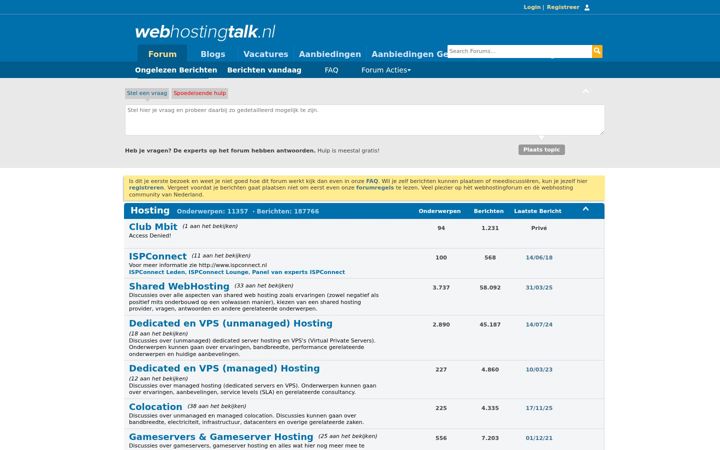Viewport: 720px width, 450px height.
Task: Show Ongelezen Berichten
Action: coord(176,70)
